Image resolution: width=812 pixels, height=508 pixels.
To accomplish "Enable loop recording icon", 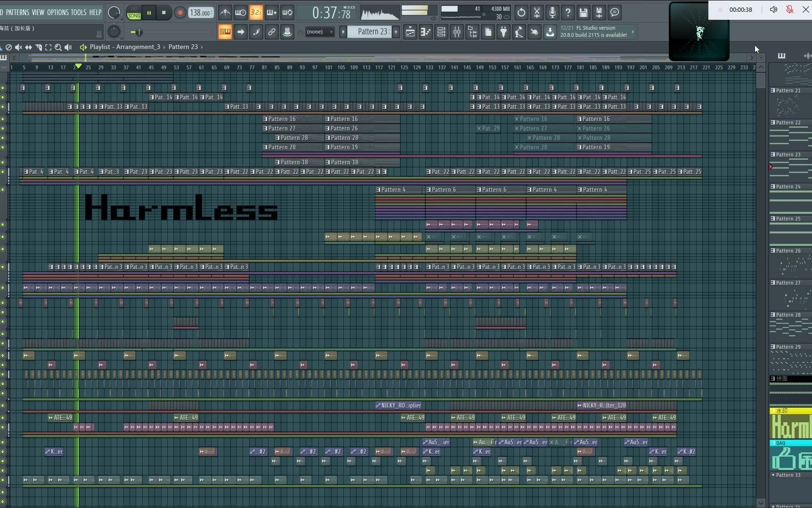I will point(287,13).
